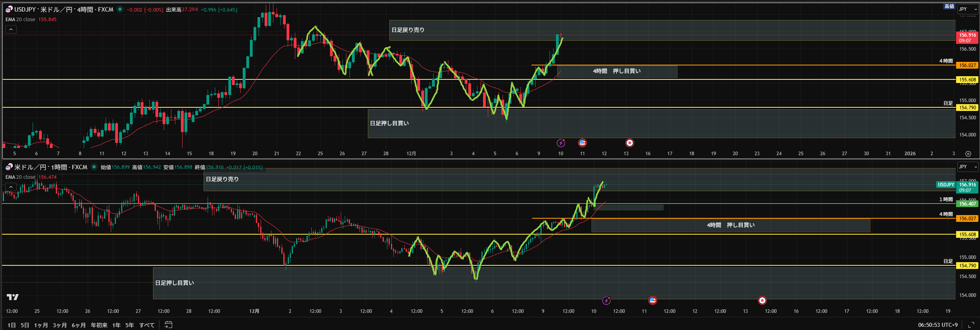Click the 06:50:53 UTC+9 timezone button
The image size is (980, 330).
[x=937, y=325]
